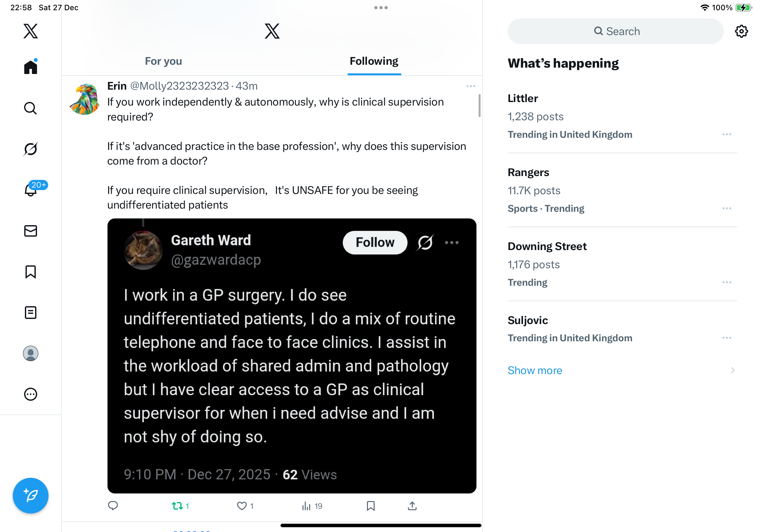Open Bookmarks from the left sidebar

31,272
